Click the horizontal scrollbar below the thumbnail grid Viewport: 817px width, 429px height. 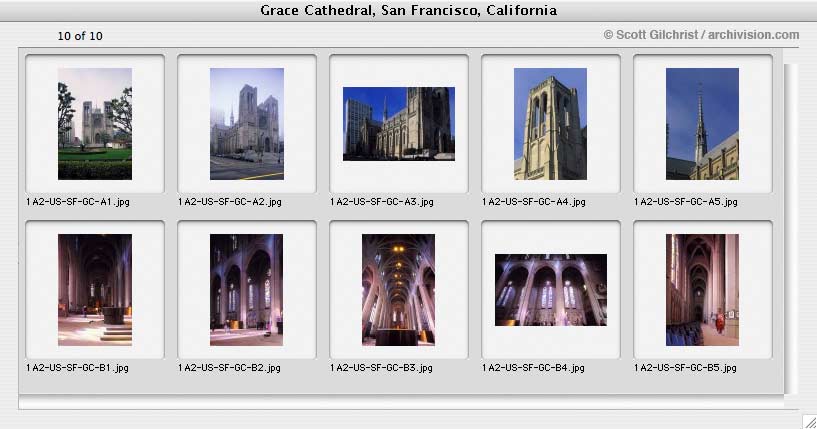pyautogui.click(x=401, y=402)
